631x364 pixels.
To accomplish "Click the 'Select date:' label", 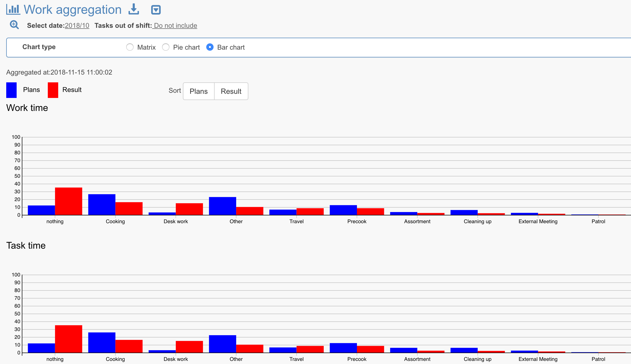I will [46, 25].
